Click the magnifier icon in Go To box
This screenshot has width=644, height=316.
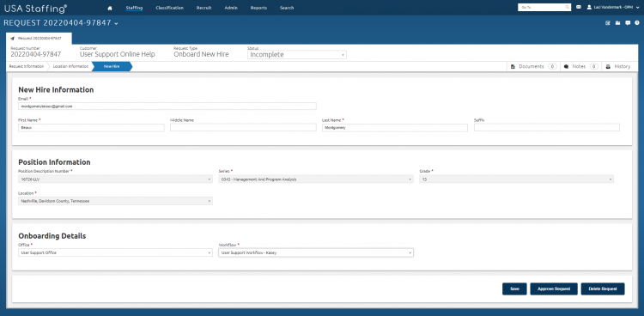click(x=568, y=8)
